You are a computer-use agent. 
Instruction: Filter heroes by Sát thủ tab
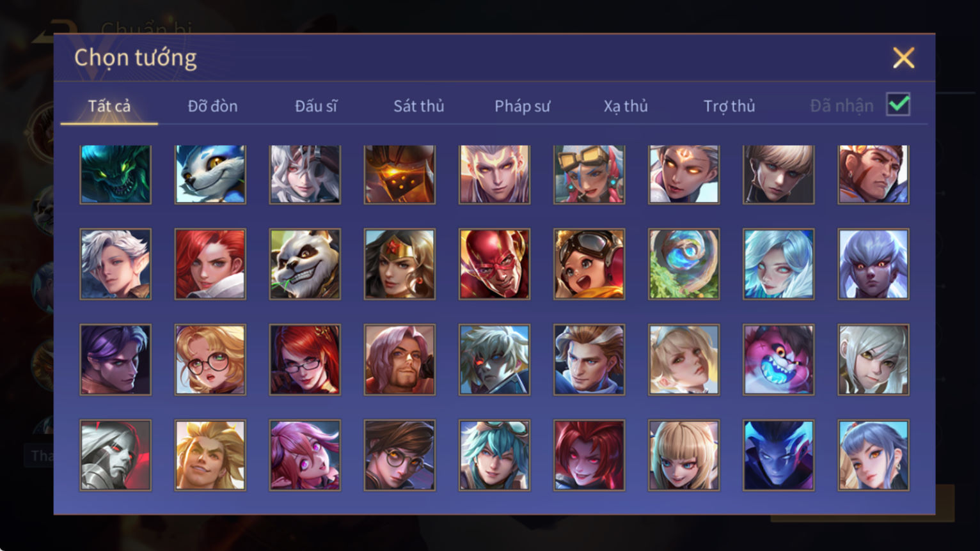click(x=419, y=106)
